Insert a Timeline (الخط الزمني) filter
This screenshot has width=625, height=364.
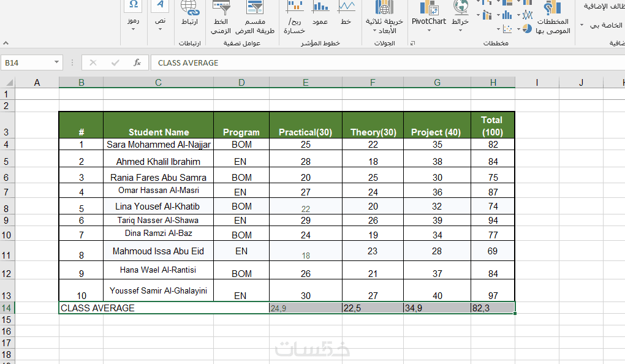(221, 18)
